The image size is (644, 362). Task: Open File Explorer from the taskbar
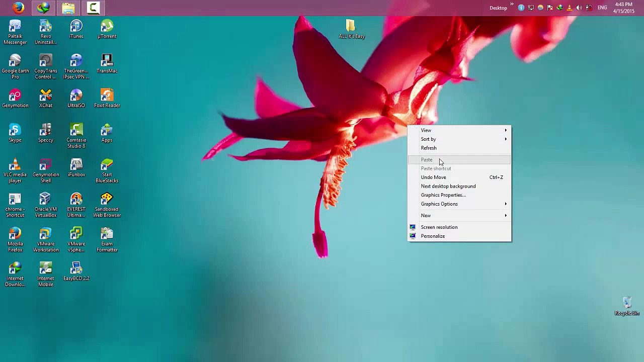coord(68,8)
